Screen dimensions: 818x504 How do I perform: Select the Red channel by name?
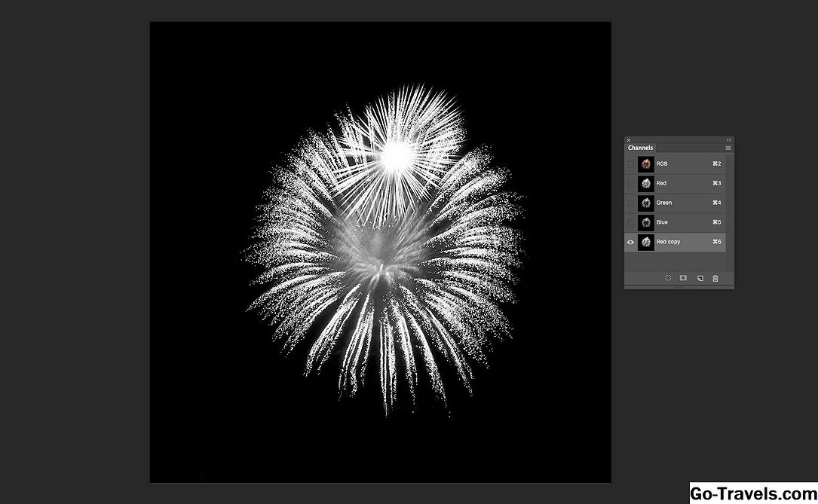click(x=661, y=183)
